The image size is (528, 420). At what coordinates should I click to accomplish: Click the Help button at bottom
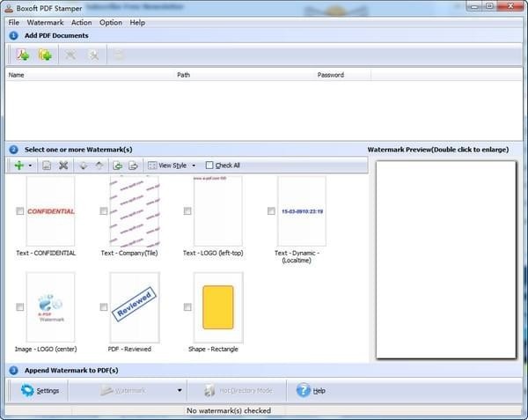311,391
